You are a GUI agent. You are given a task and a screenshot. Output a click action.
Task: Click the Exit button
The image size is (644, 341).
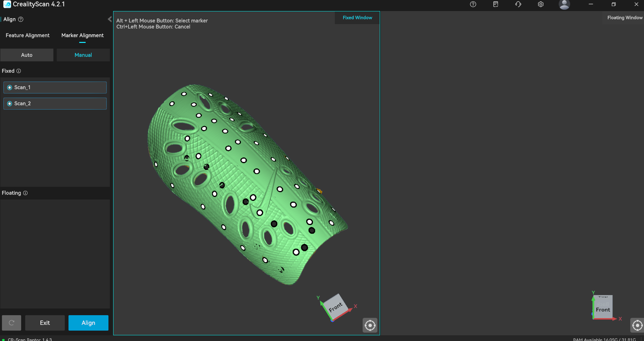coord(45,323)
